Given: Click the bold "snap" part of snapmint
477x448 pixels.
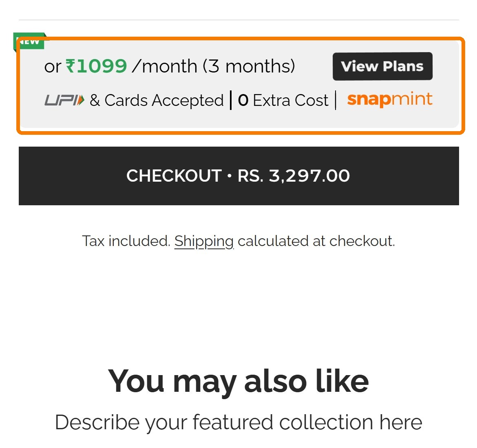Looking at the screenshot, I should [x=369, y=100].
